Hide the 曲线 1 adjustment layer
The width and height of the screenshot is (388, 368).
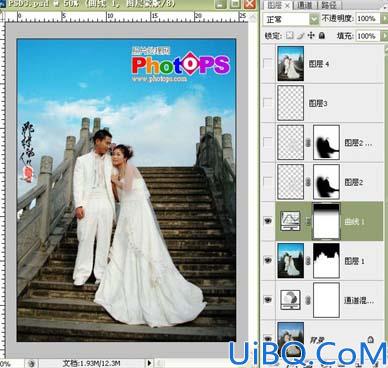click(x=268, y=221)
